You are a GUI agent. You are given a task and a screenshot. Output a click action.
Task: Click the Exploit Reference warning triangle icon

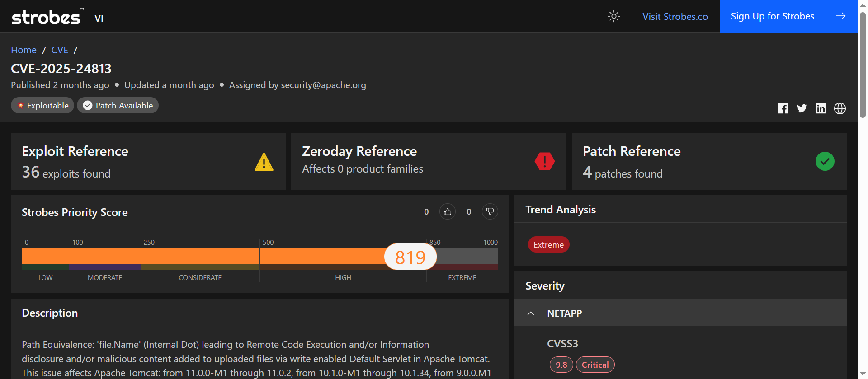264,162
